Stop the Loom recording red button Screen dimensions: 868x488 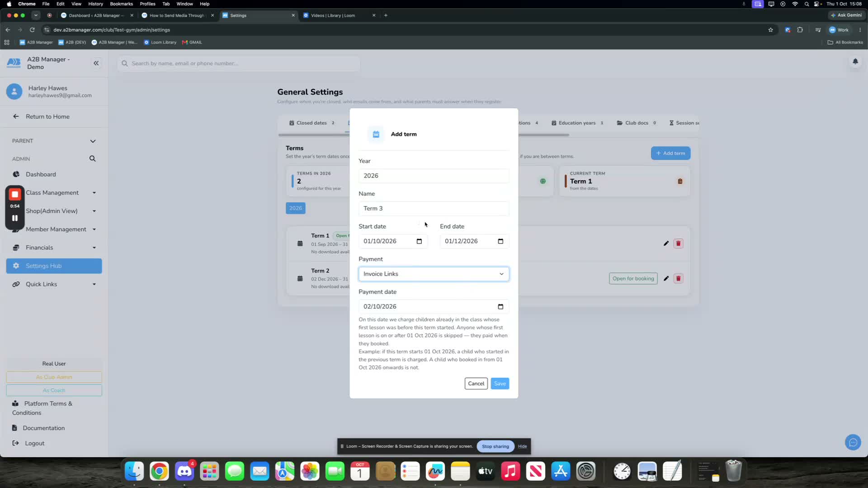(x=15, y=194)
